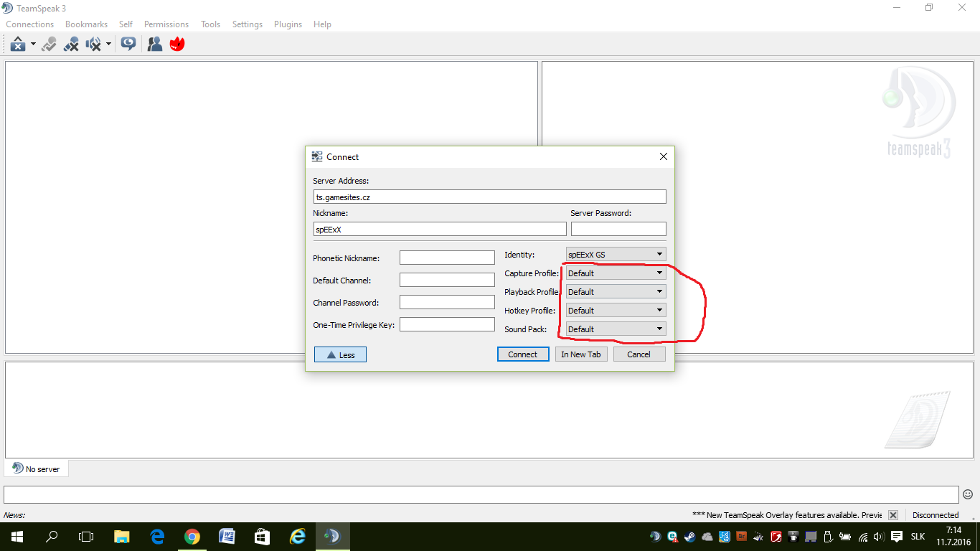Toggle the Away status toolbar icon
The width and height of the screenshot is (980, 551).
tap(18, 44)
